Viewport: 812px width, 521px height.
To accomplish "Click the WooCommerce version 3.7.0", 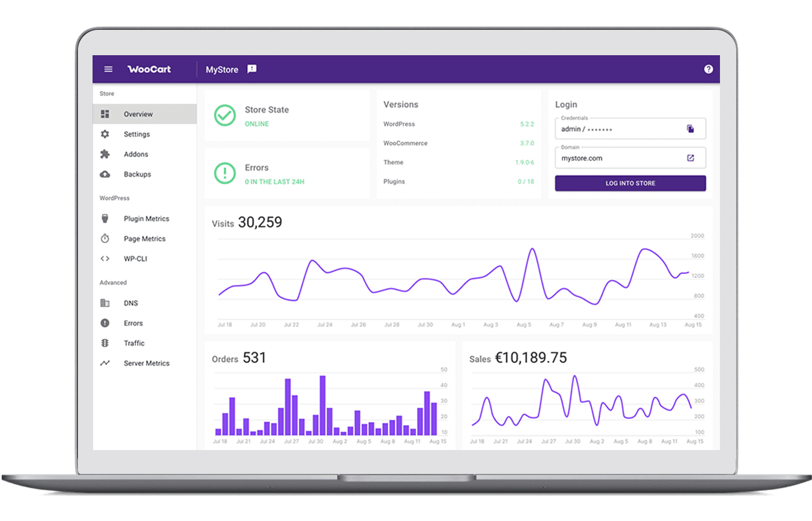I will [x=527, y=143].
